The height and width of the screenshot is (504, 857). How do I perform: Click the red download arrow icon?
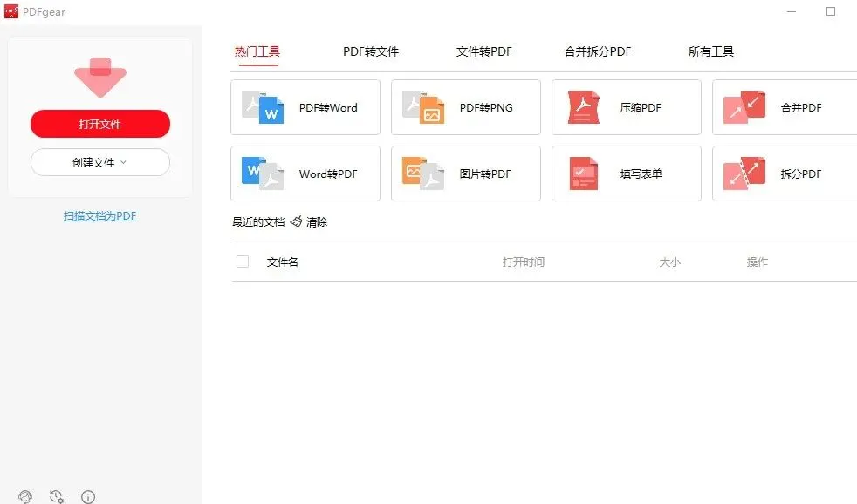[100, 78]
